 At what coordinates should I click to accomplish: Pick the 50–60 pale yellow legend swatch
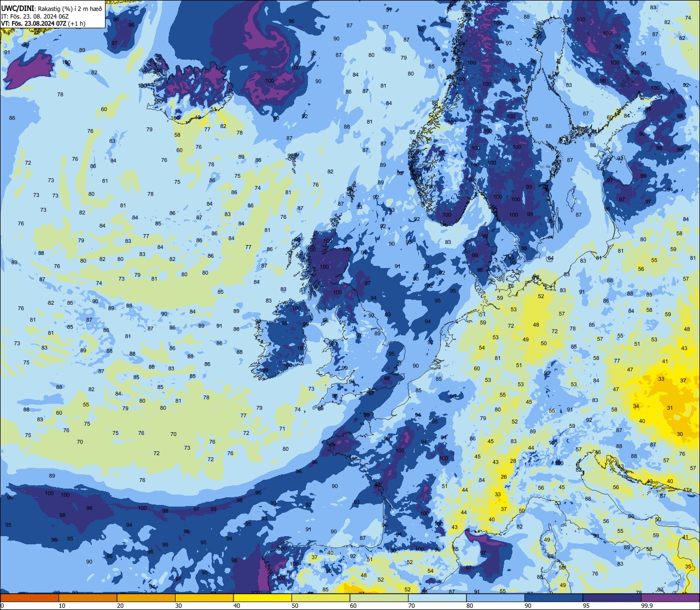(x=320, y=597)
